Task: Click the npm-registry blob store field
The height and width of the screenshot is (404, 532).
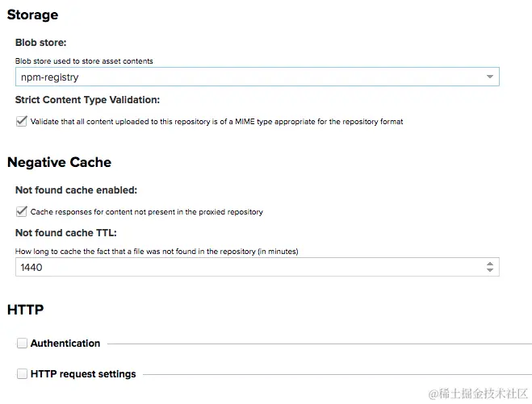Action: tap(258, 77)
